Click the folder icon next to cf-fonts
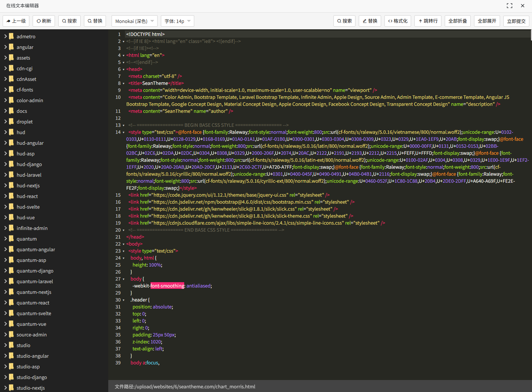 (x=11, y=90)
